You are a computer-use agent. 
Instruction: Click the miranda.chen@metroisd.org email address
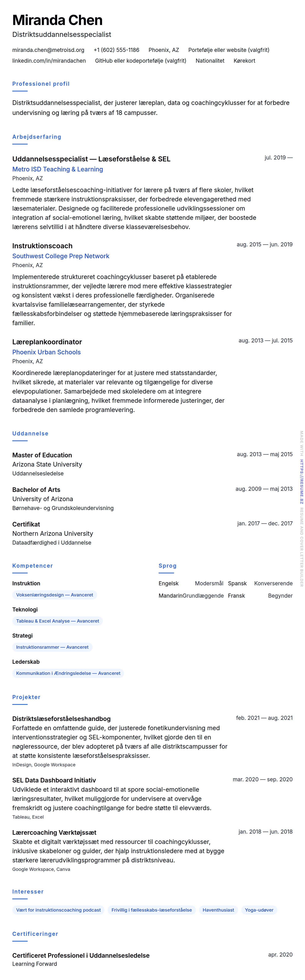point(48,50)
